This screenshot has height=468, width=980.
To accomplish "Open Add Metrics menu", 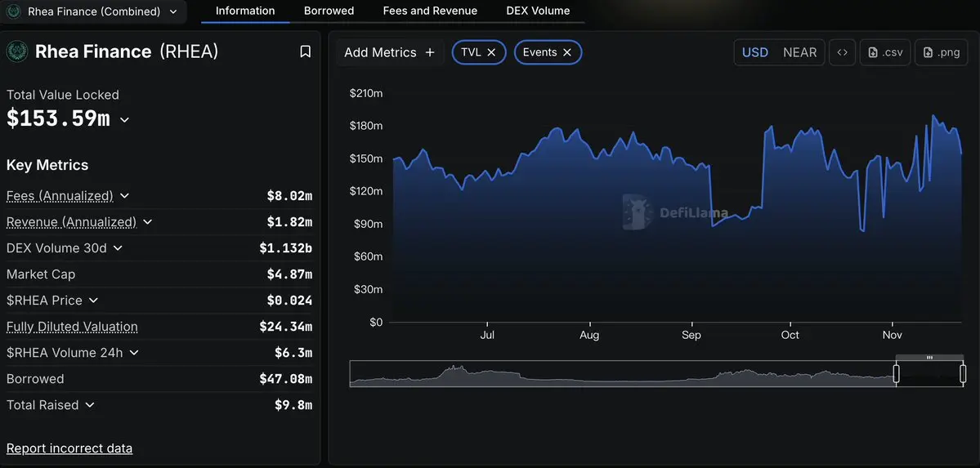I will click(389, 52).
